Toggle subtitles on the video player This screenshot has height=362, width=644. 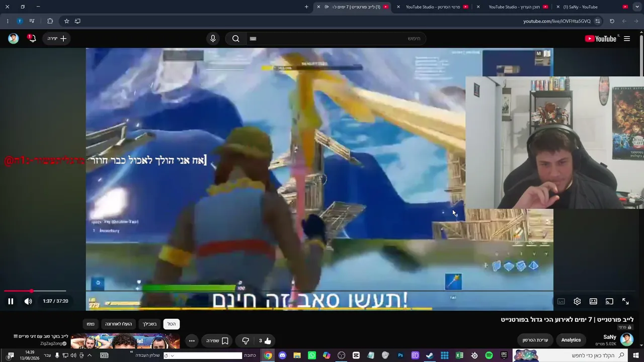click(x=561, y=301)
